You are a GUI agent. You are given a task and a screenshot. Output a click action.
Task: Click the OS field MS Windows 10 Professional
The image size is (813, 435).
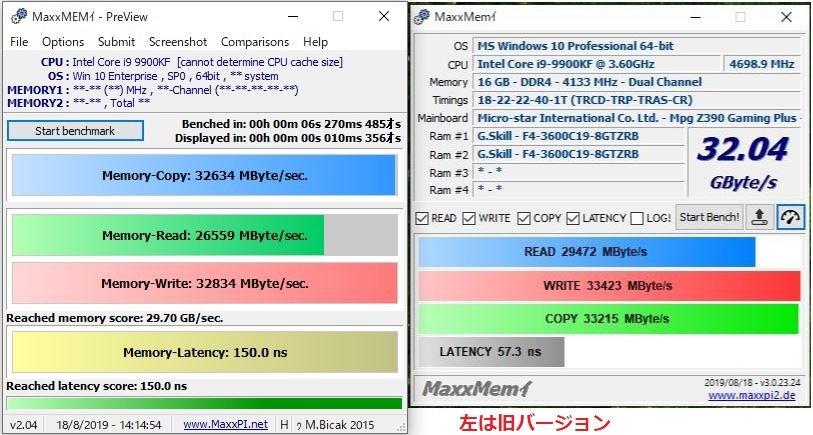click(637, 46)
